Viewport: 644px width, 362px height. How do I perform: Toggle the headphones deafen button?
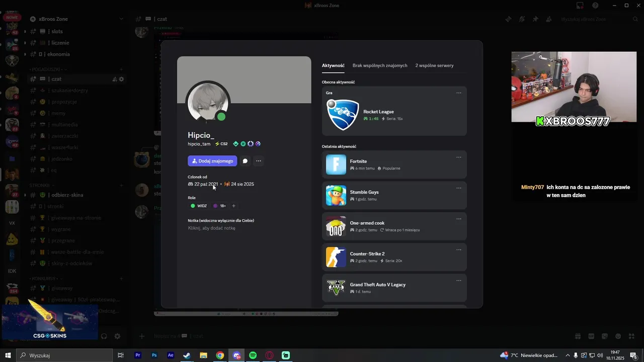(104, 336)
